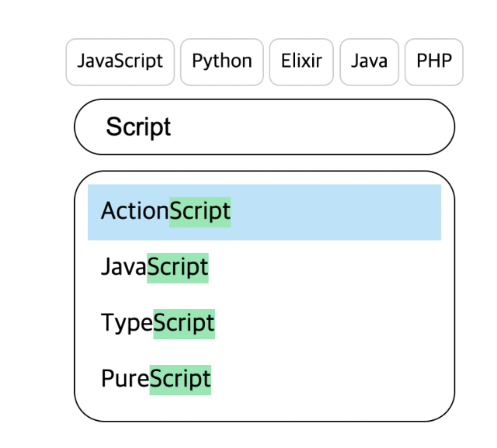Focus the search field containing Script

(265, 127)
